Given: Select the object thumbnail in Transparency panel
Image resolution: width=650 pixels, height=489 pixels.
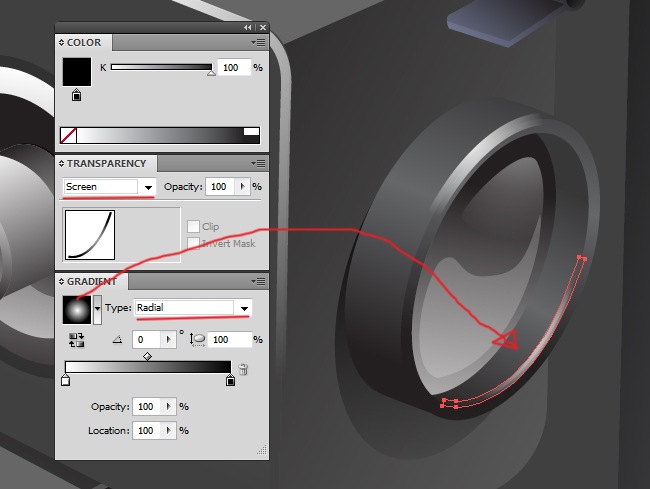Looking at the screenshot, I should tap(90, 235).
